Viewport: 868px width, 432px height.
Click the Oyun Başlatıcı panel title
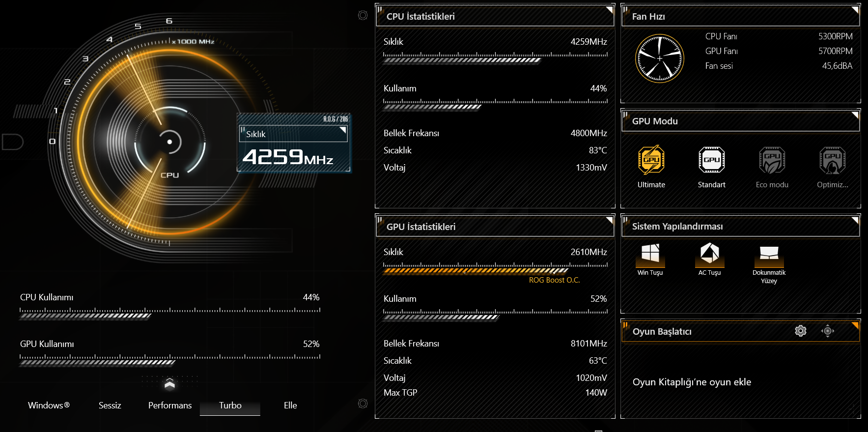tap(662, 332)
